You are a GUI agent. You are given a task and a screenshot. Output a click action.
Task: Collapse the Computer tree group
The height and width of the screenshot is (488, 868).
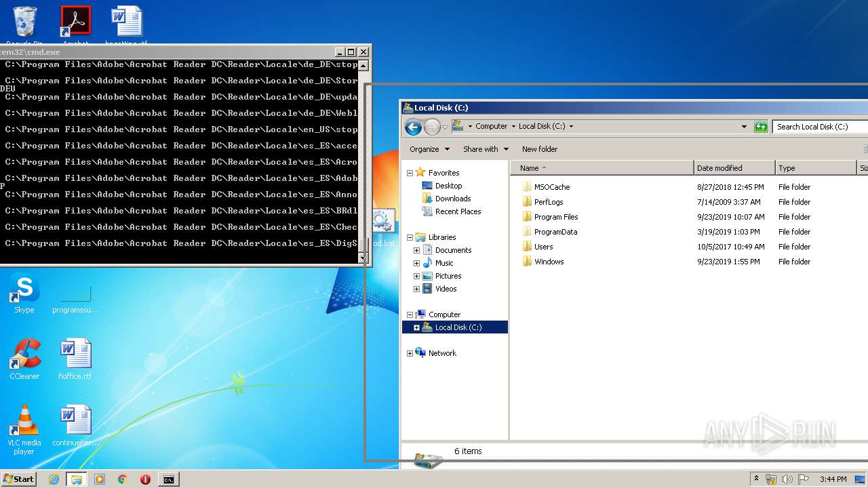pos(410,314)
